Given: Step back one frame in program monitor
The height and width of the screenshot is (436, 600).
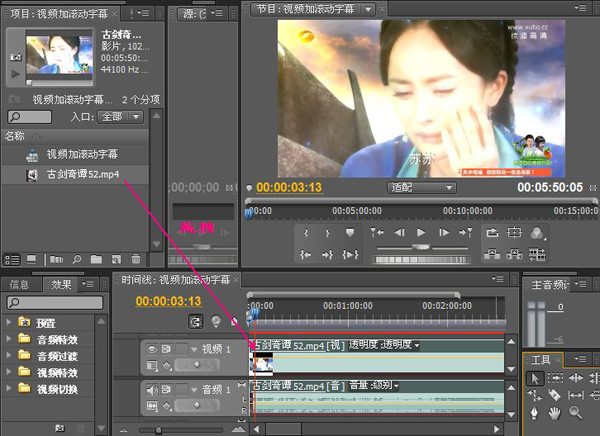Looking at the screenshot, I should 399,232.
